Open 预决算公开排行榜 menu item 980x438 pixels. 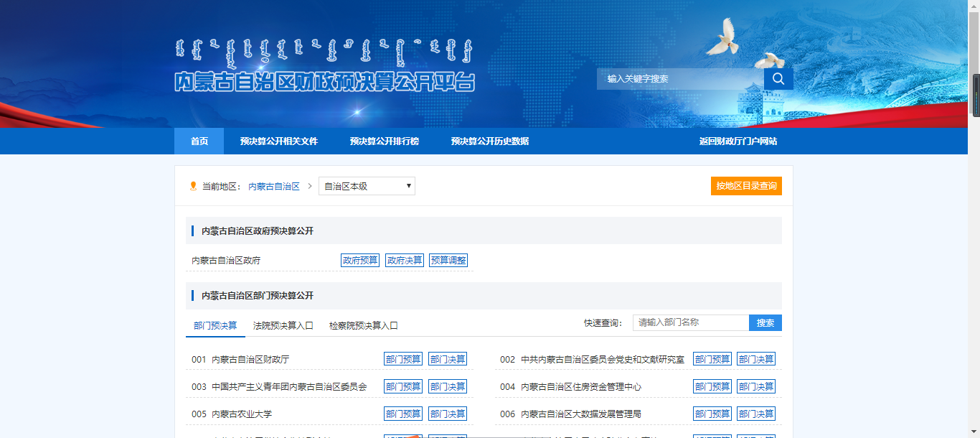384,141
